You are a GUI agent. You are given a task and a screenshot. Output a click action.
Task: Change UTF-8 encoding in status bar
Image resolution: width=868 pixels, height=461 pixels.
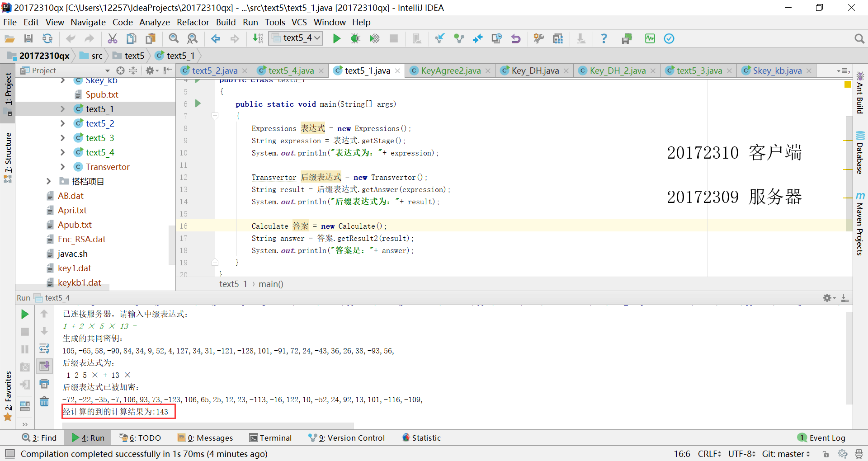point(742,454)
